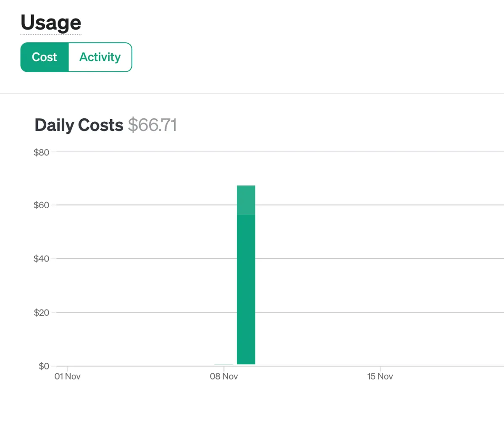
Task: Select the lighter green top bar segment
Action: point(246,200)
